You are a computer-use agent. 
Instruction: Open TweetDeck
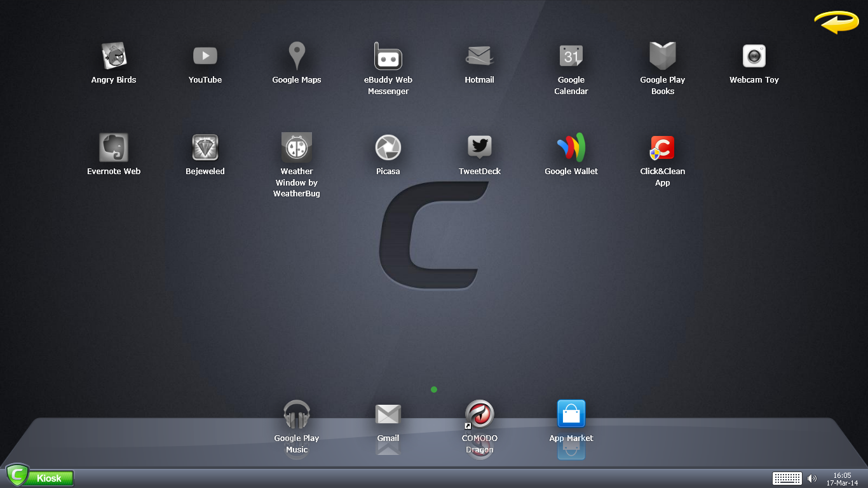point(480,147)
